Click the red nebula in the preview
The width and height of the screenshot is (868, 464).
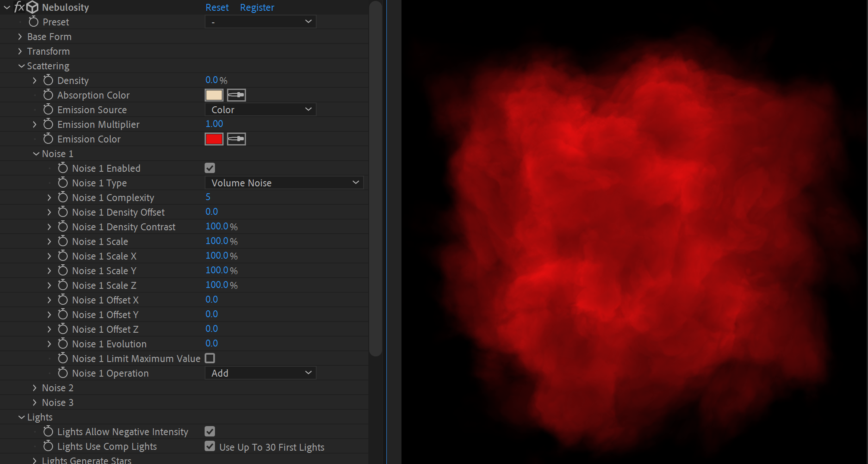(x=638, y=241)
